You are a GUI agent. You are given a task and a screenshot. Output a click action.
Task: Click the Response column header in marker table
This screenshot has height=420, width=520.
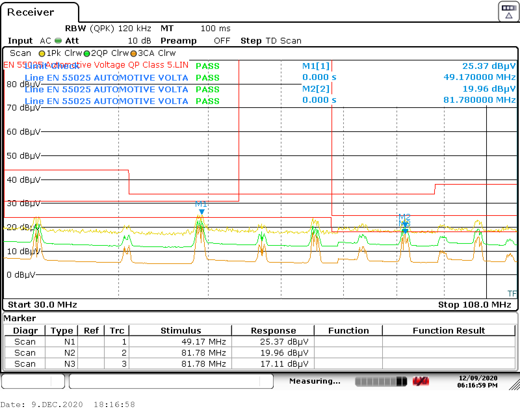(x=273, y=331)
